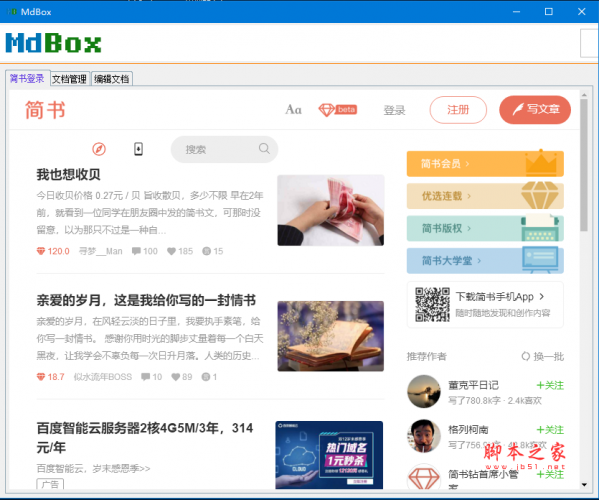Open the 简书大学堂 banner
The image size is (599, 500).
tap(485, 261)
